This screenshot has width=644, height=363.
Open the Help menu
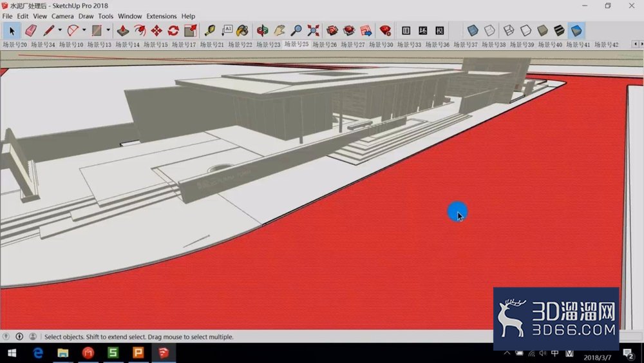188,16
